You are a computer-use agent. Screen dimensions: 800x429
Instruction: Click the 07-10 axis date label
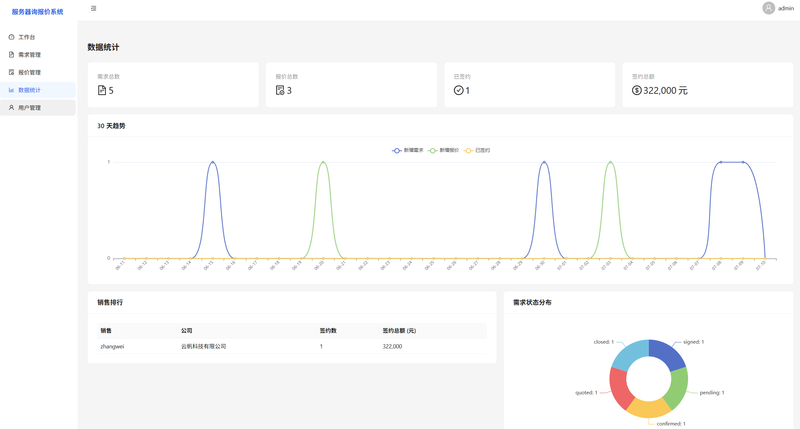(761, 265)
